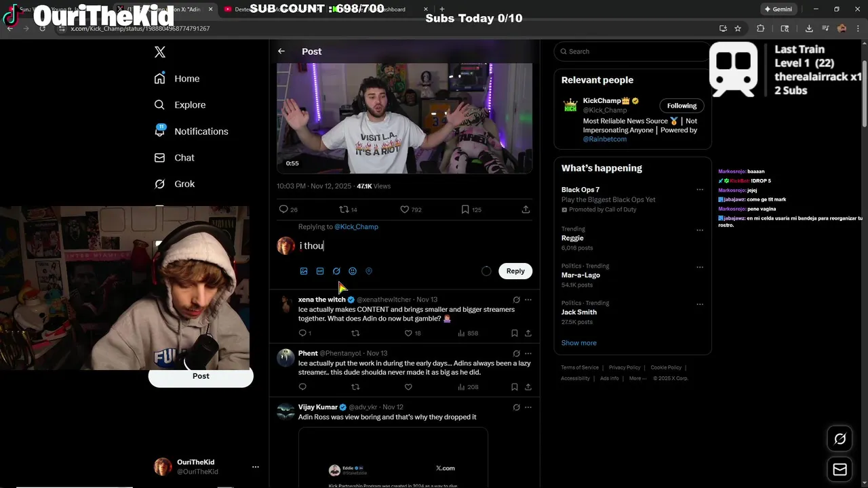Share the main post
868x488 pixels.
526,209
